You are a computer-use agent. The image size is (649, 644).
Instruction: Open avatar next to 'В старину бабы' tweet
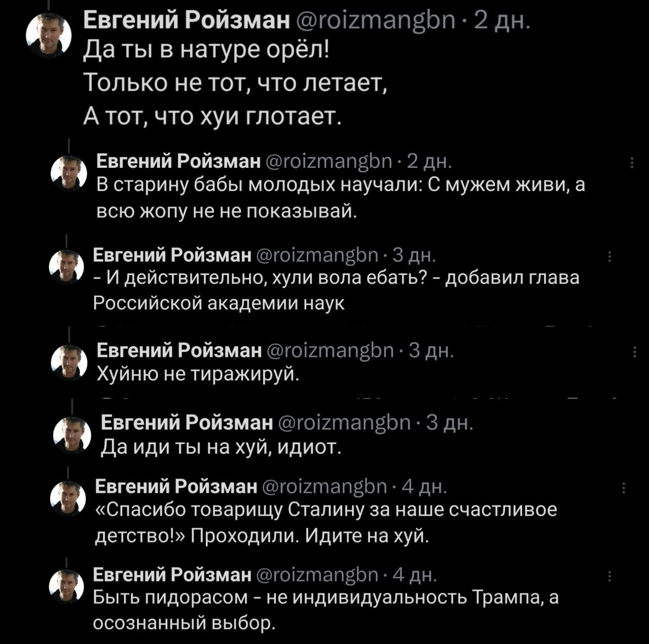tap(66, 173)
